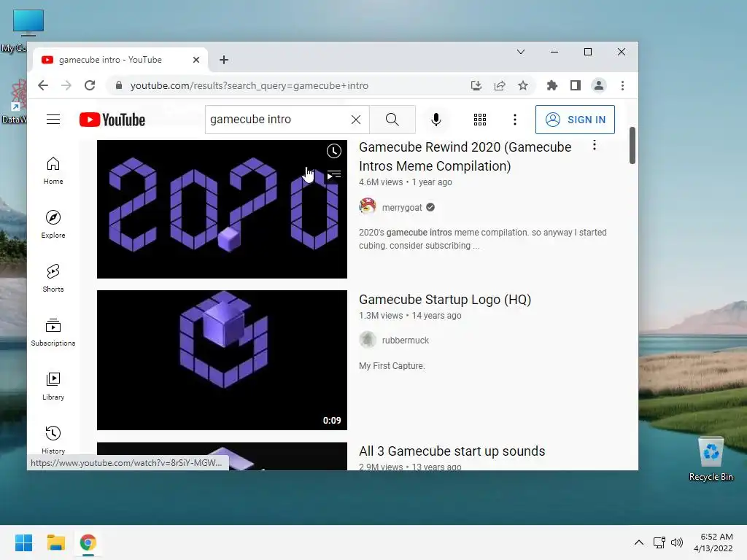Open the volume tray icon

click(676, 542)
